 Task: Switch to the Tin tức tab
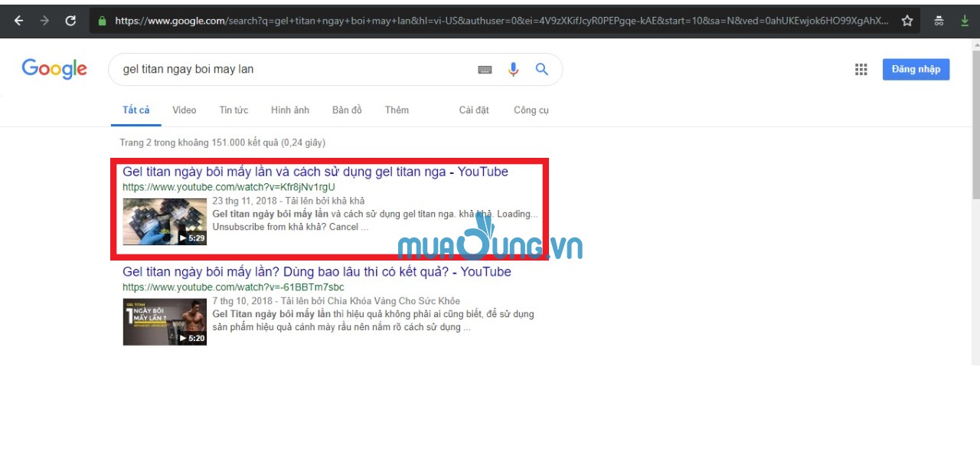point(234,110)
